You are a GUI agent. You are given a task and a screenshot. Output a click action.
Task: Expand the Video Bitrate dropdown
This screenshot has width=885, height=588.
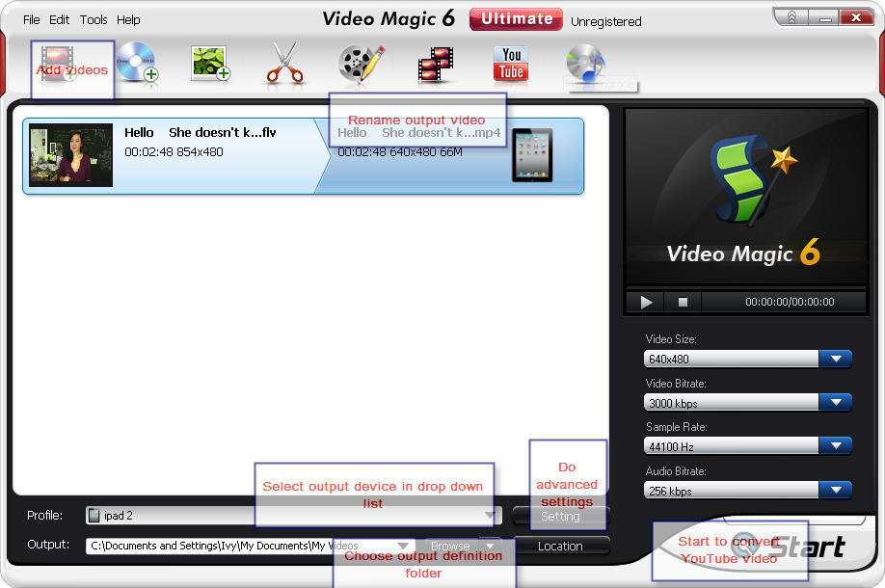[835, 402]
